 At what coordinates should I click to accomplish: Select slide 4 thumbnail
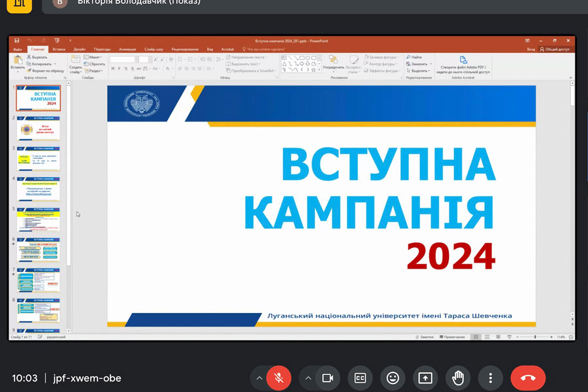(38, 189)
